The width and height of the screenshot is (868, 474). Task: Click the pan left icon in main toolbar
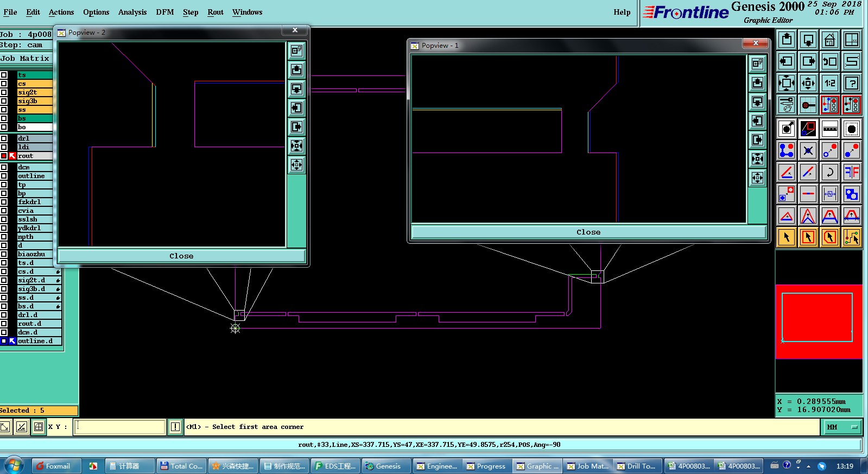coord(787,61)
